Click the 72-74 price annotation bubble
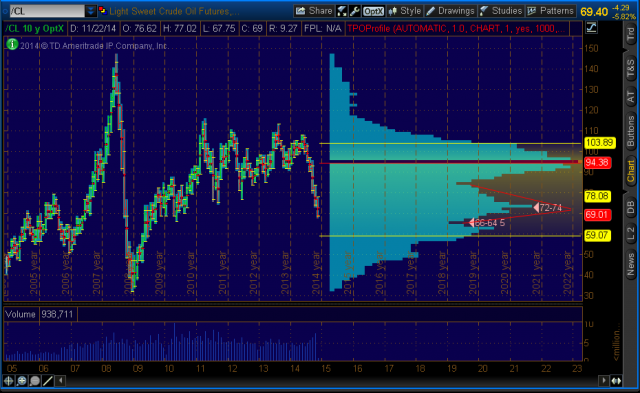Viewport: 640px width, 393px height. 548,208
